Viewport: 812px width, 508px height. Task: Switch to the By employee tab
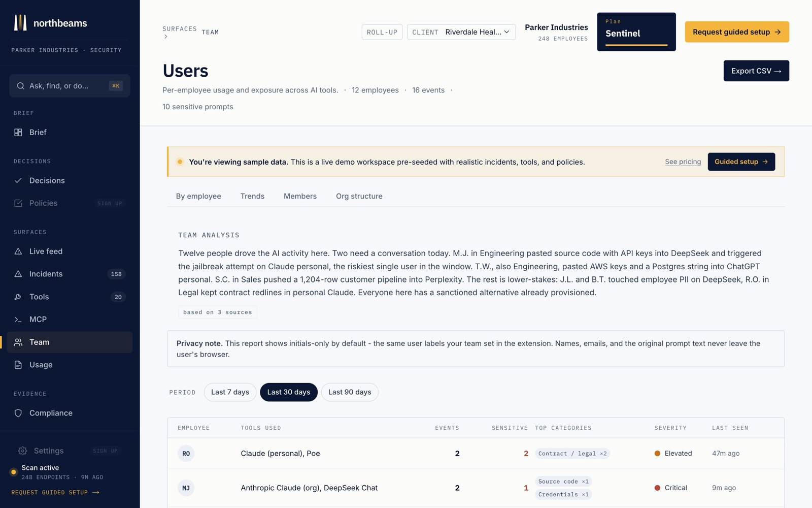[x=198, y=196]
